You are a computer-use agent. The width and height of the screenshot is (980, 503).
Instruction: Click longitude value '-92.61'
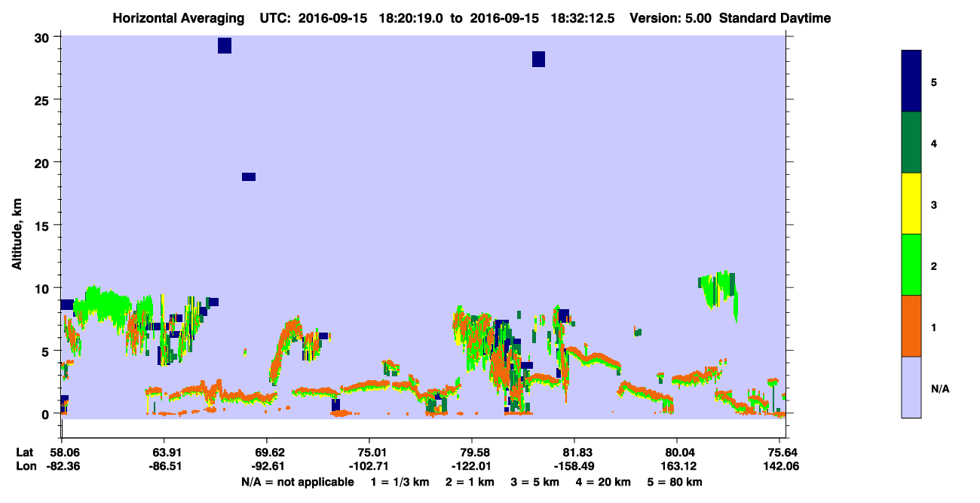(267, 466)
